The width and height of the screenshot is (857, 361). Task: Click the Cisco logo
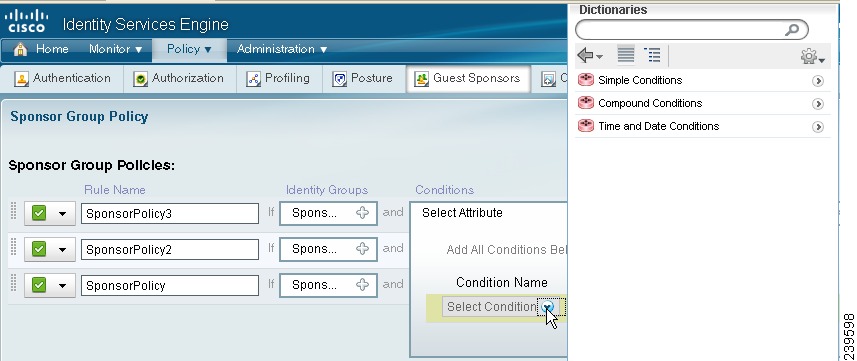[x=26, y=21]
